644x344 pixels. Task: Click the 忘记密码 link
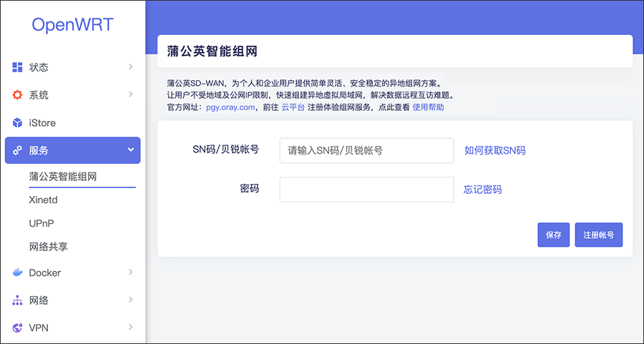pos(482,190)
